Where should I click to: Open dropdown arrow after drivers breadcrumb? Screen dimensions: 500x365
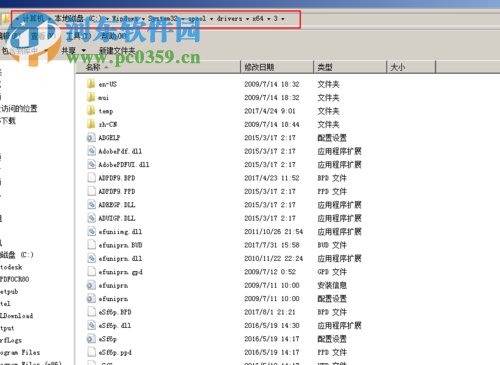(248, 19)
